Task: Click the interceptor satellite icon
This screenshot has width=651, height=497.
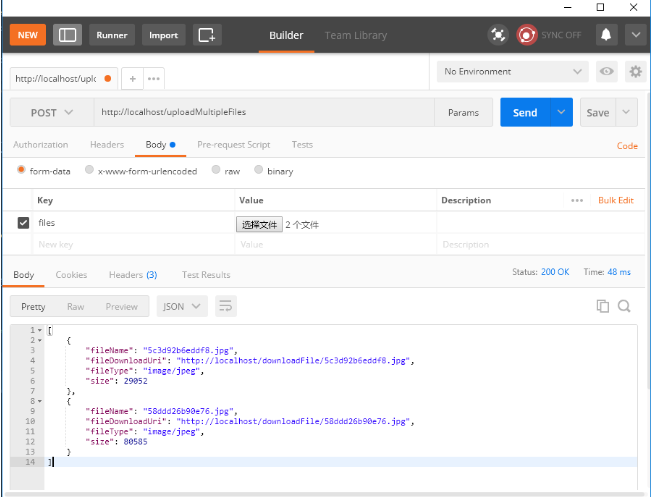Action: point(498,35)
